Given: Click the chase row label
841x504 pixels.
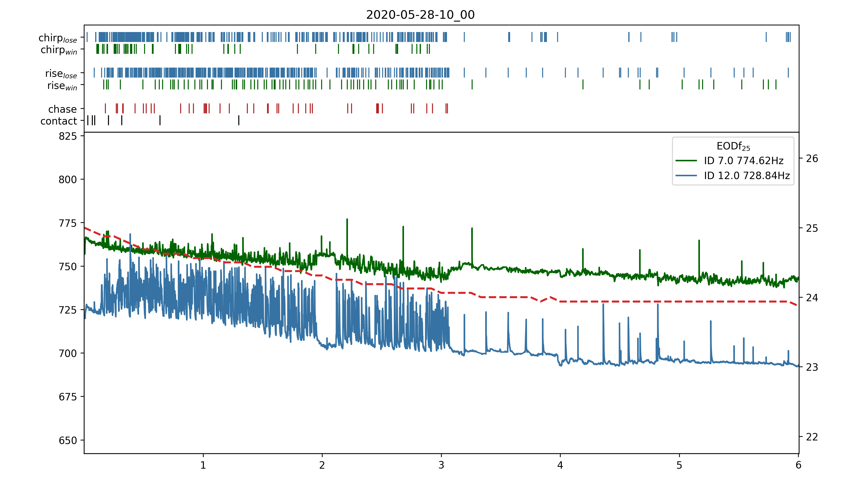Looking at the screenshot, I should pyautogui.click(x=62, y=109).
